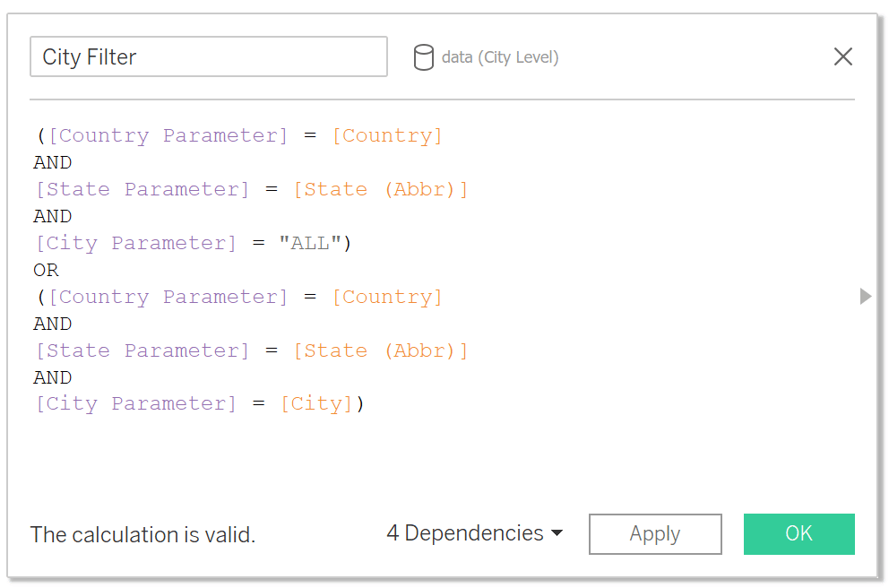Screen dimensions: 889x588
Task: Click the data source cylinder icon
Action: 424,57
